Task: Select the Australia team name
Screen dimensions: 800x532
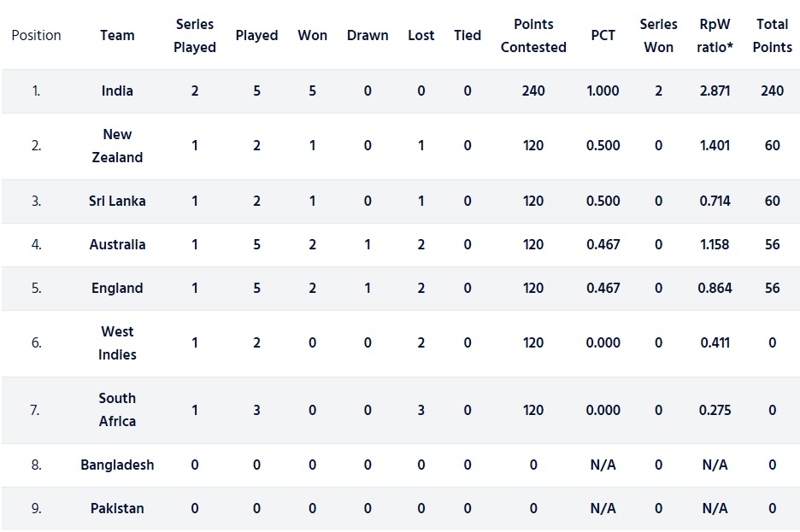Action: [x=117, y=244]
